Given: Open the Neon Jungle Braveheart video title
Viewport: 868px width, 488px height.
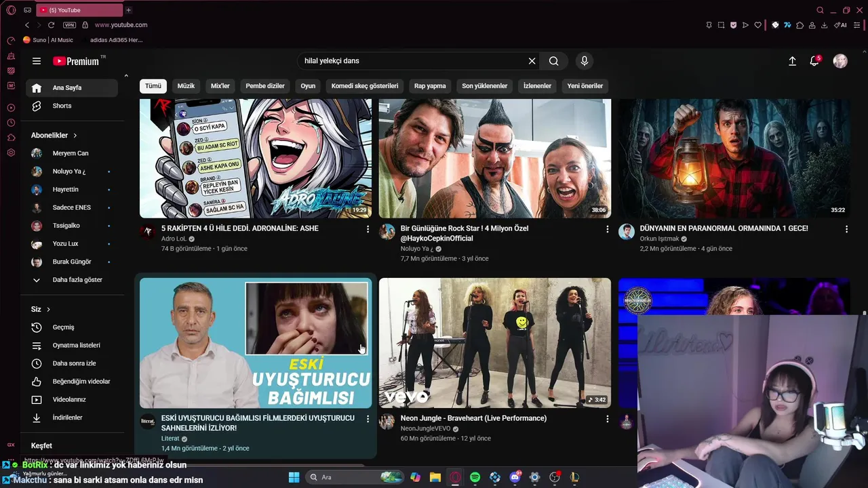Looking at the screenshot, I should pos(473,418).
